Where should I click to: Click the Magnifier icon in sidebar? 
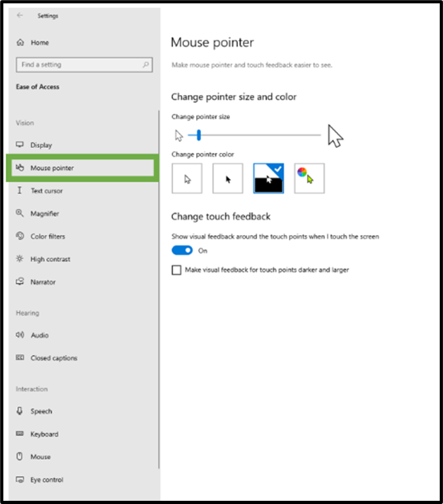[20, 213]
